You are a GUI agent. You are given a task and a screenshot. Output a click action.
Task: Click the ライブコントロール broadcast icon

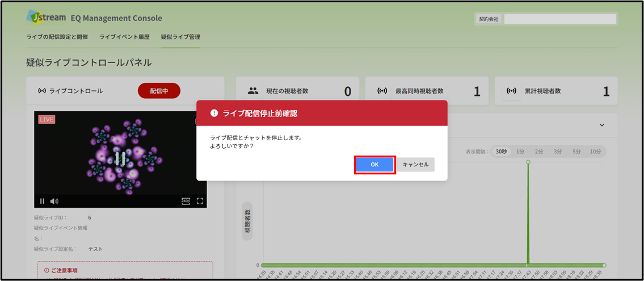click(x=41, y=91)
